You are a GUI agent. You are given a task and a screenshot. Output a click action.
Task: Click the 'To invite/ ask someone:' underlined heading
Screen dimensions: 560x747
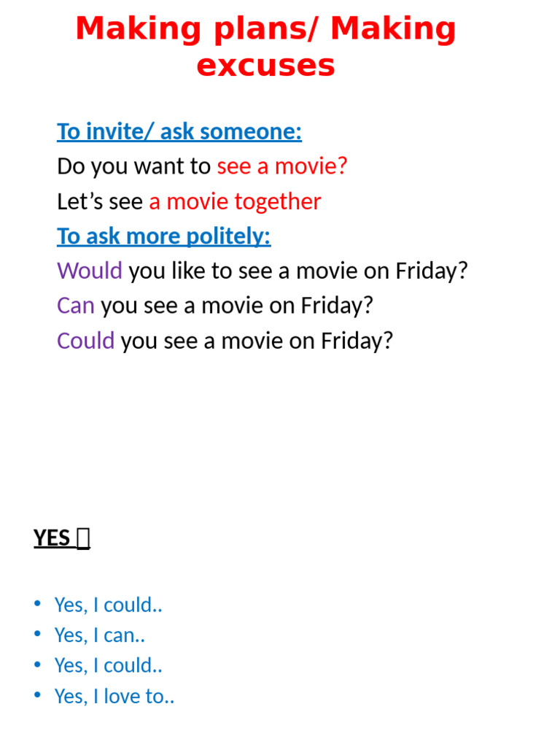179,132
